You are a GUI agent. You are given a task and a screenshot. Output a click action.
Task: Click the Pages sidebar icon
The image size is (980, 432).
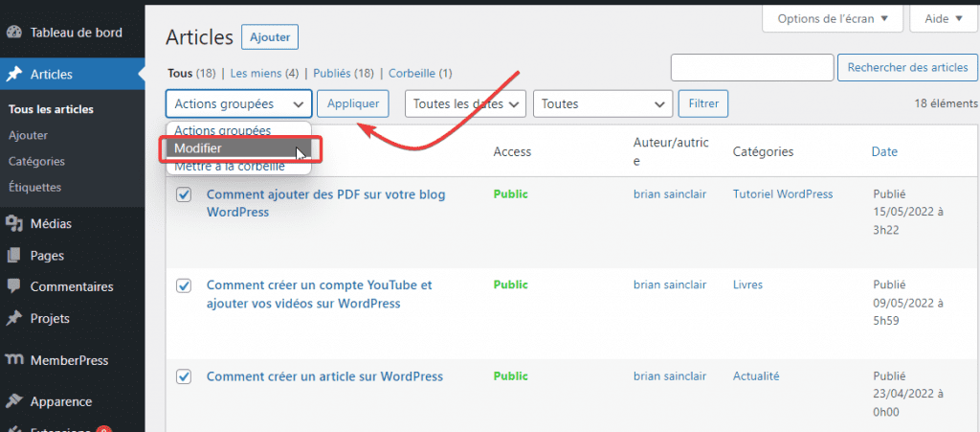pos(13,255)
